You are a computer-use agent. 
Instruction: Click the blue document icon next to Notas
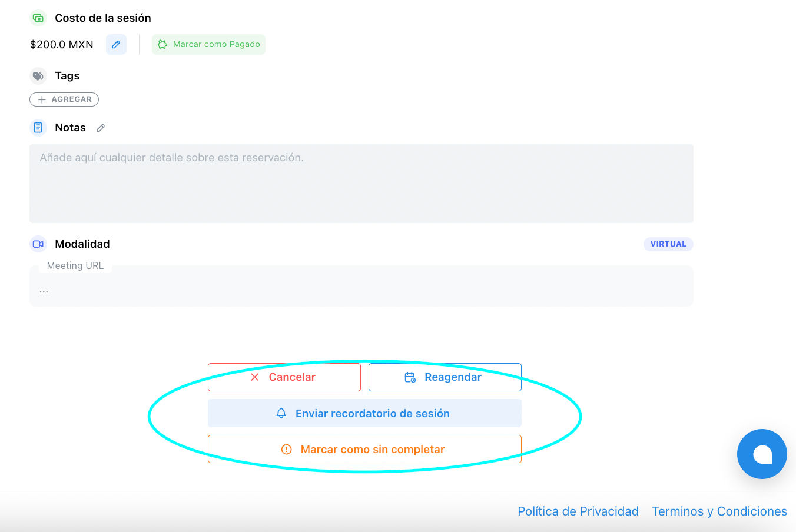[x=38, y=128]
